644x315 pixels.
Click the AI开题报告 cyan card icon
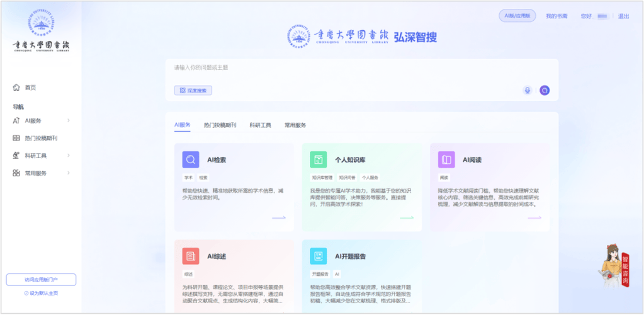point(319,256)
